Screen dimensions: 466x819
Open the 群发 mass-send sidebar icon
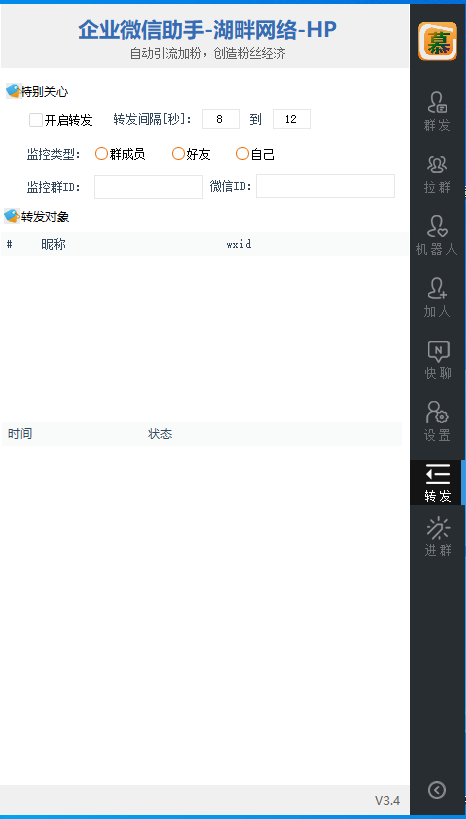click(437, 111)
